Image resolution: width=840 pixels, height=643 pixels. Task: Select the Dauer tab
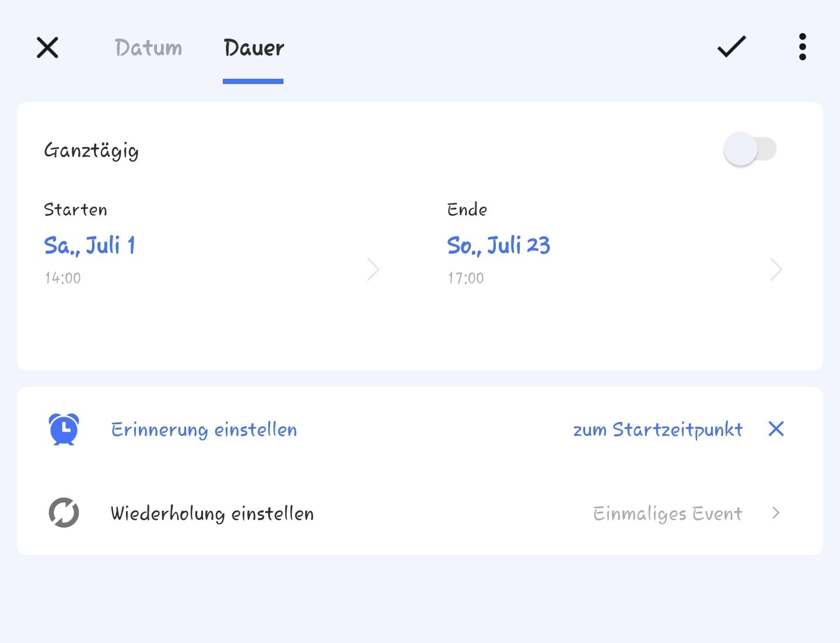coord(254,48)
